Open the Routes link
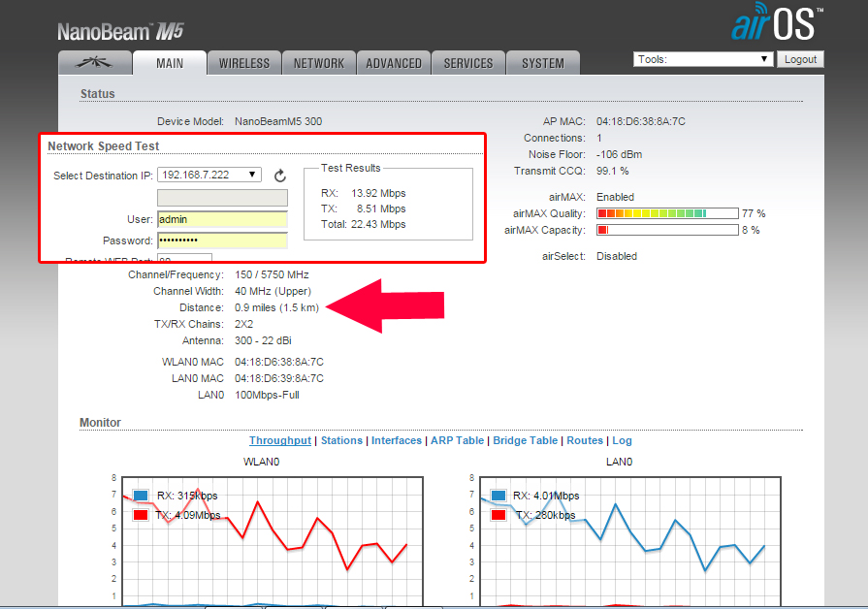The image size is (868, 609). (x=585, y=440)
